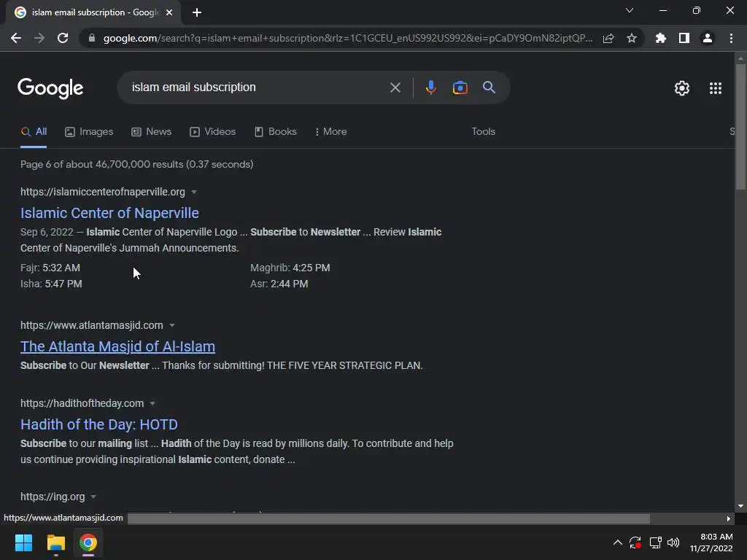This screenshot has height=560, width=747.
Task: Open Google quick settings gear
Action: (682, 88)
